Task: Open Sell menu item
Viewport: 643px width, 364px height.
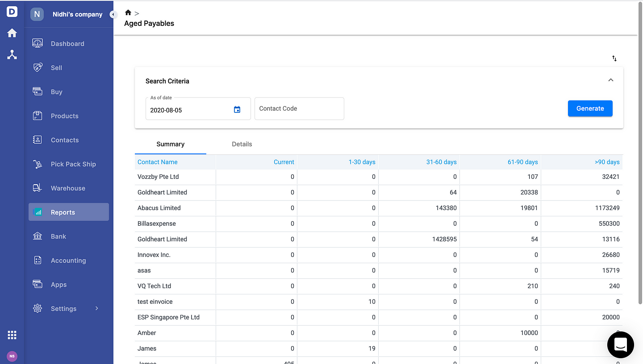Action: (69, 68)
